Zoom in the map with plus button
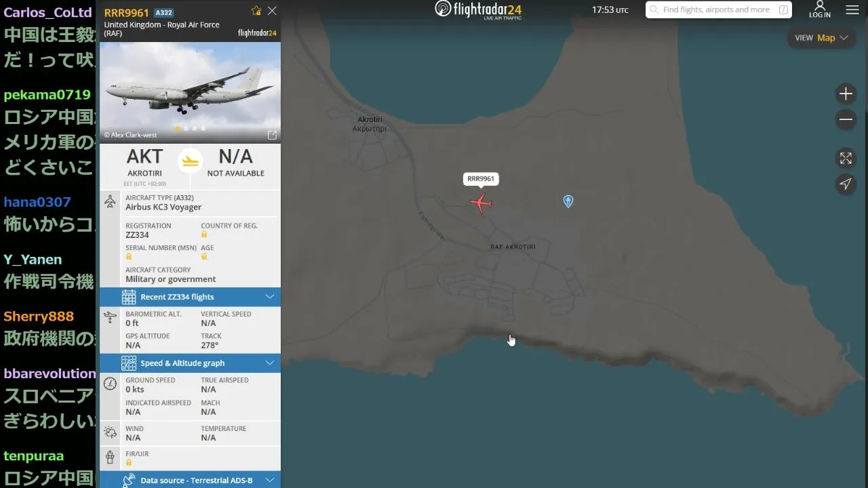868x488 pixels. (846, 94)
